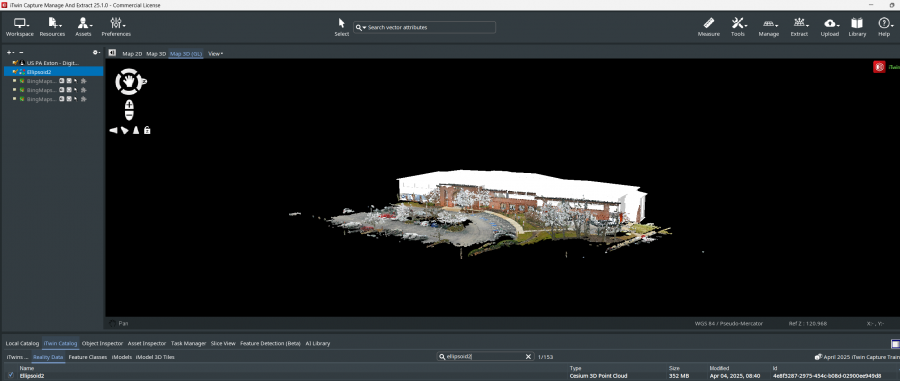Click the upward triangle view control
Viewport: 900px width, 381px height.
(136, 130)
